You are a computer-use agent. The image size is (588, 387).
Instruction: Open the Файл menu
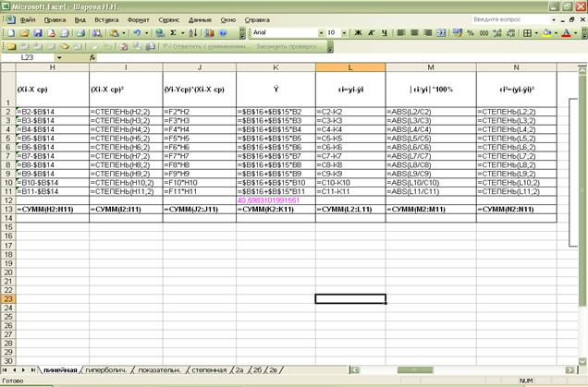[28, 19]
